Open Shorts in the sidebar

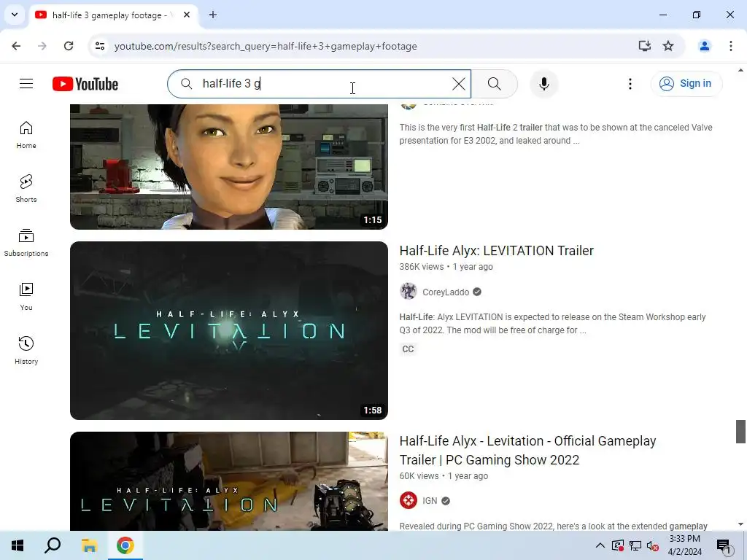coord(26,189)
